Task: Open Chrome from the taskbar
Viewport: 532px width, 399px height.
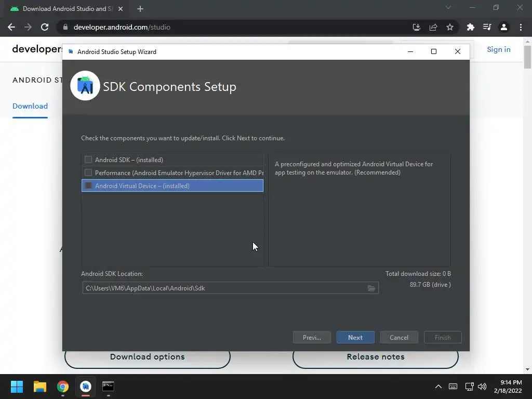Action: pyautogui.click(x=63, y=387)
